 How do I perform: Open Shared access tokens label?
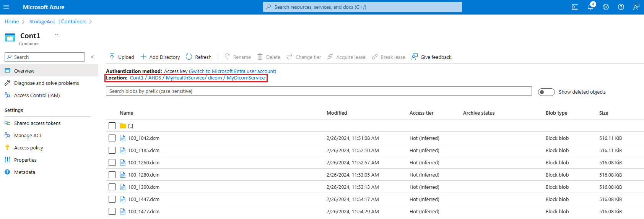click(37, 123)
